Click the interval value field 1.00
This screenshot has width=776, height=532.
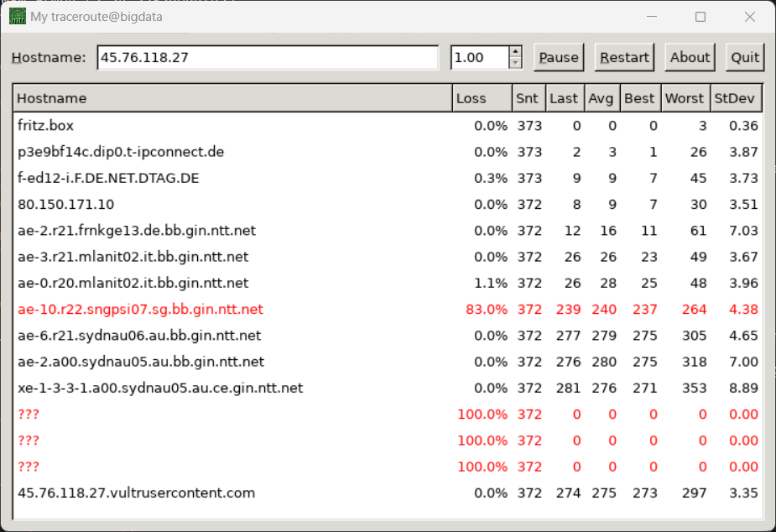pyautogui.click(x=480, y=57)
